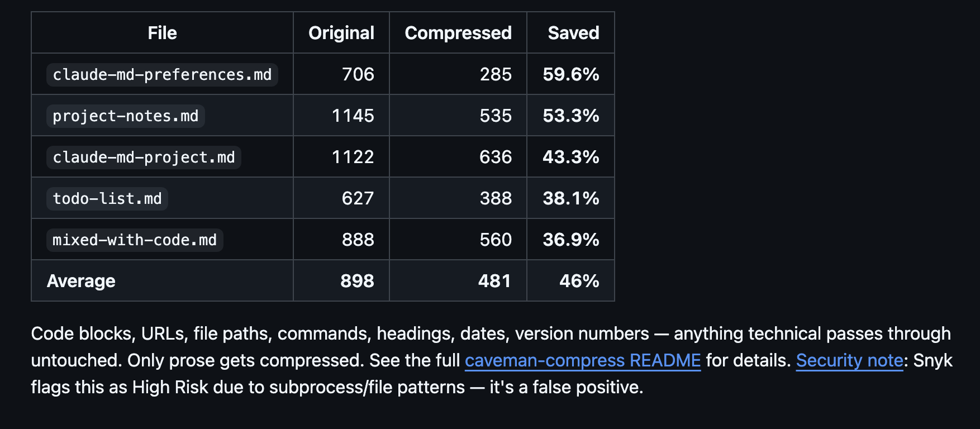Image resolution: width=980 pixels, height=429 pixels.
Task: Click the claude-md-preferences.md file name
Action: 162,75
